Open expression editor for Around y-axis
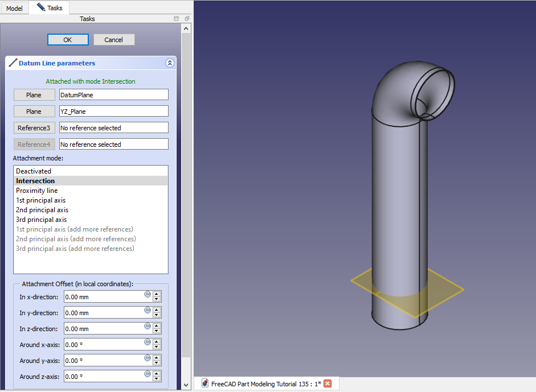Image resolution: width=536 pixels, height=392 pixels. [x=147, y=358]
